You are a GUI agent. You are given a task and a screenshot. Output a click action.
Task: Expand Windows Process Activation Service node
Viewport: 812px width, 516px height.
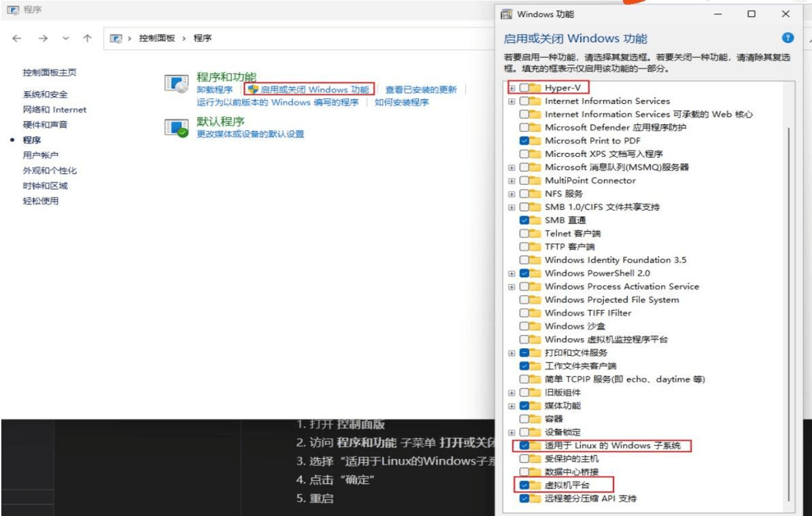[511, 288]
